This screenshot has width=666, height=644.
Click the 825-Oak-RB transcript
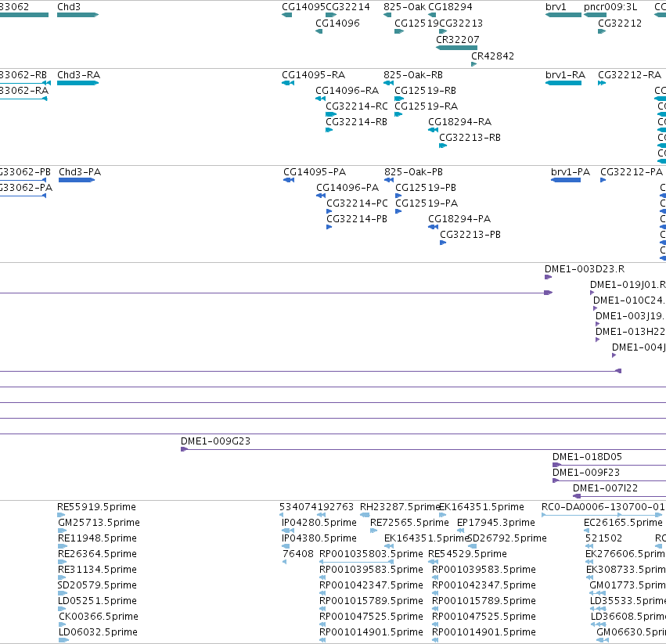(389, 83)
